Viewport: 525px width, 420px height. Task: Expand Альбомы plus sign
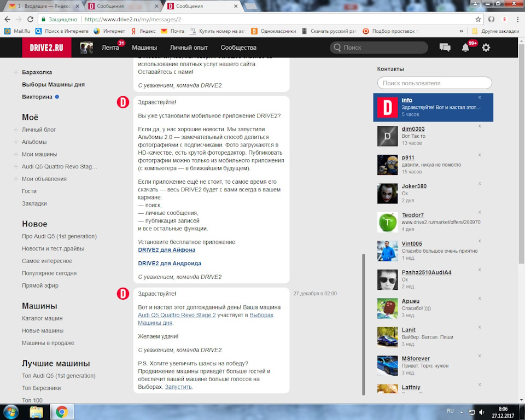tap(16, 142)
